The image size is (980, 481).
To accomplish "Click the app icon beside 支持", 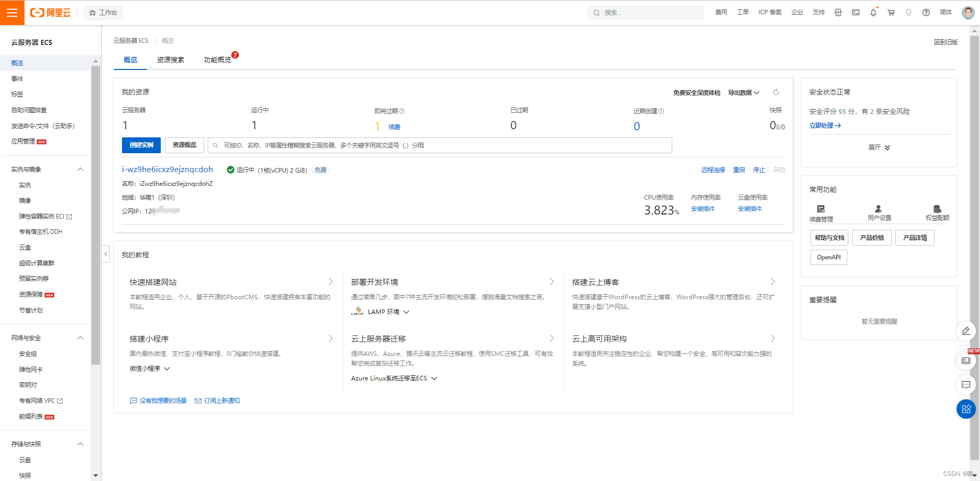I will coord(838,12).
